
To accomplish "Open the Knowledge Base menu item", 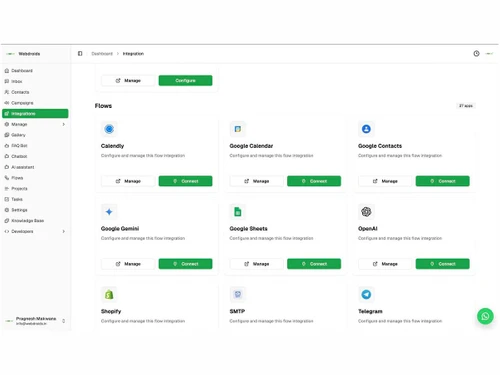I will [35, 221].
